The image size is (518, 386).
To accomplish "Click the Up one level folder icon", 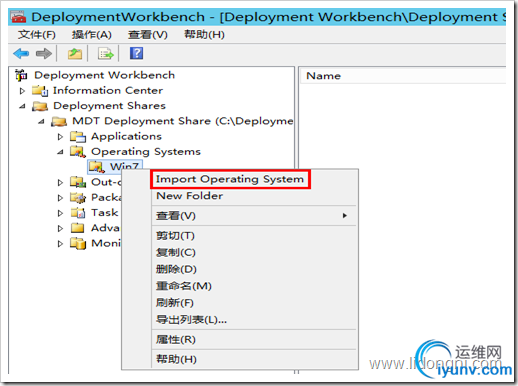I will click(75, 53).
